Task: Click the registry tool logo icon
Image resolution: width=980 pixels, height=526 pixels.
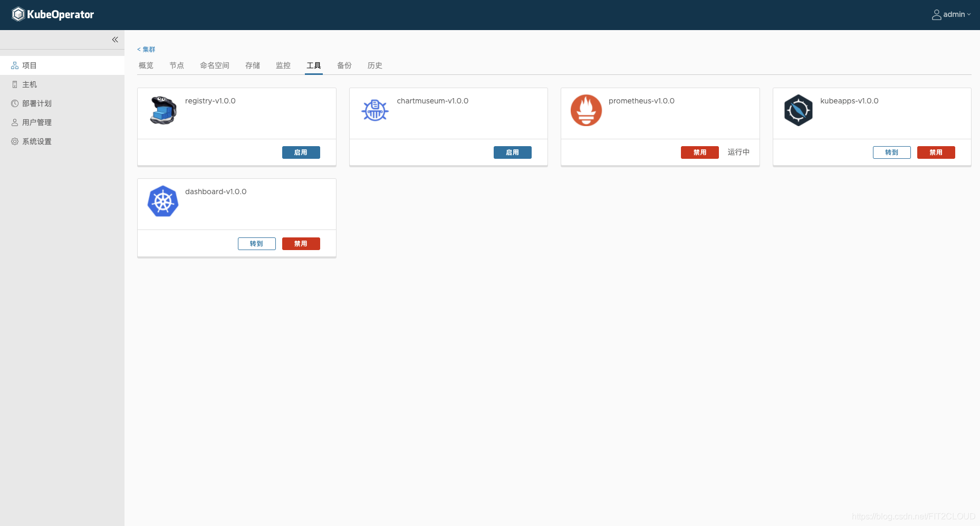Action: tap(163, 110)
